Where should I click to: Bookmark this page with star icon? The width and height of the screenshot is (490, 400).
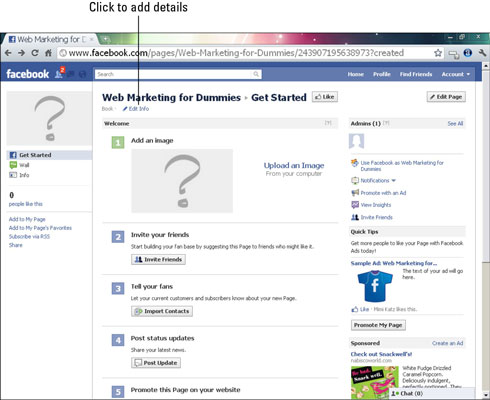(438, 53)
